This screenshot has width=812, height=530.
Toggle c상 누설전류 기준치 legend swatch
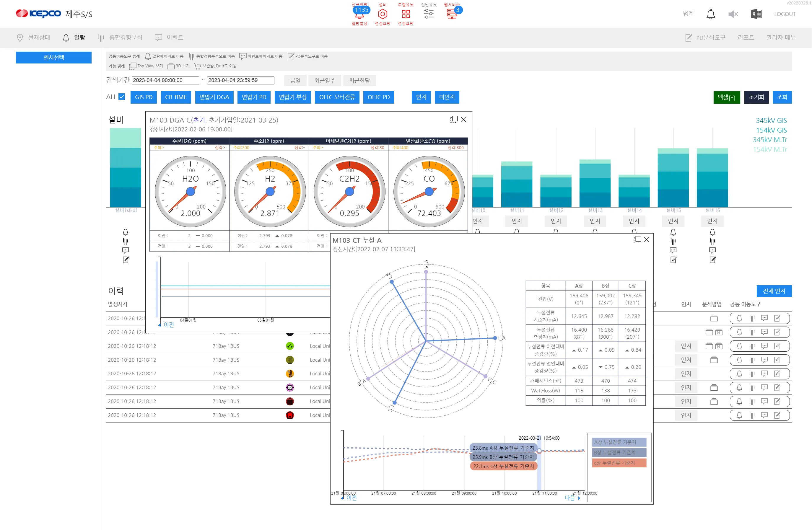pyautogui.click(x=619, y=463)
